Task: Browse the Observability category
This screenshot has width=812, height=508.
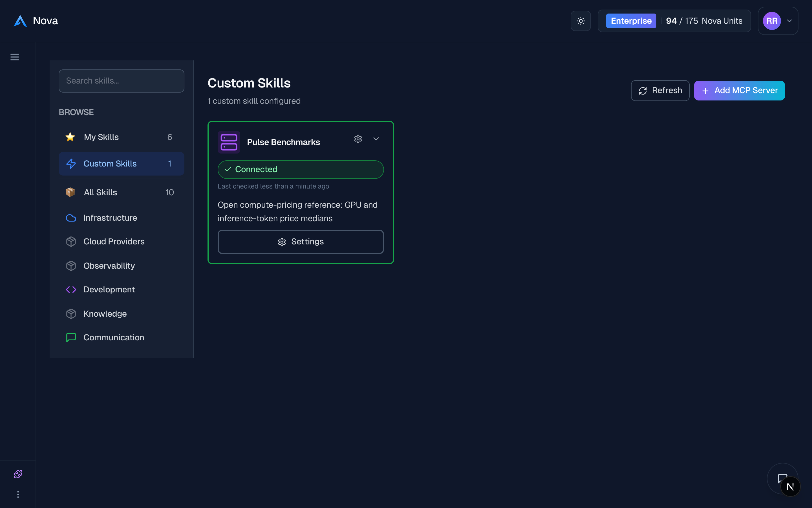Action: [x=122, y=266]
